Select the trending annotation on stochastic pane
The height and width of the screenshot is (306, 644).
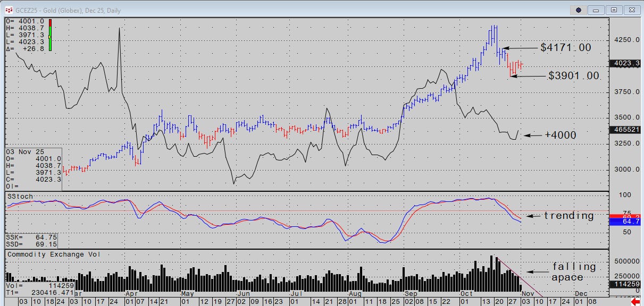pyautogui.click(x=568, y=216)
